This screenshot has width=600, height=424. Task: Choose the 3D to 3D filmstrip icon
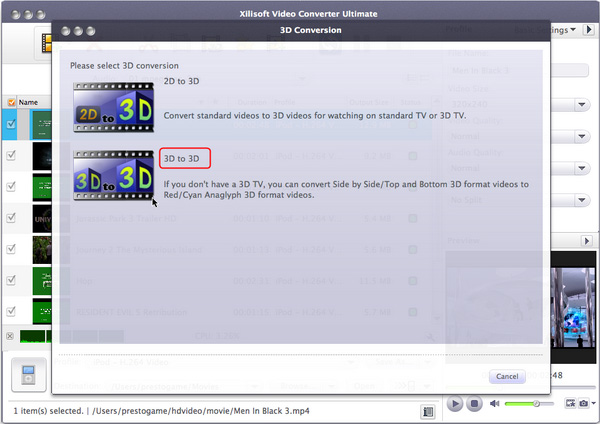tap(114, 175)
